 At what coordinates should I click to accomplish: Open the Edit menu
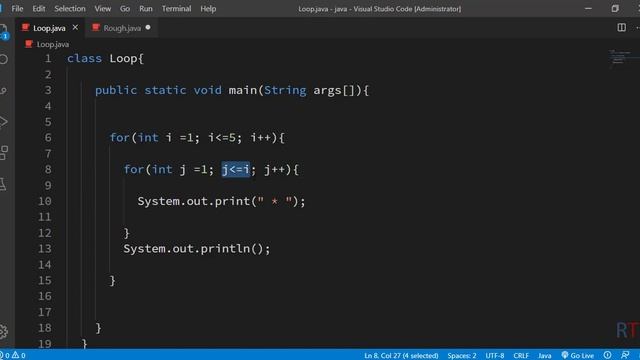[x=39, y=9]
